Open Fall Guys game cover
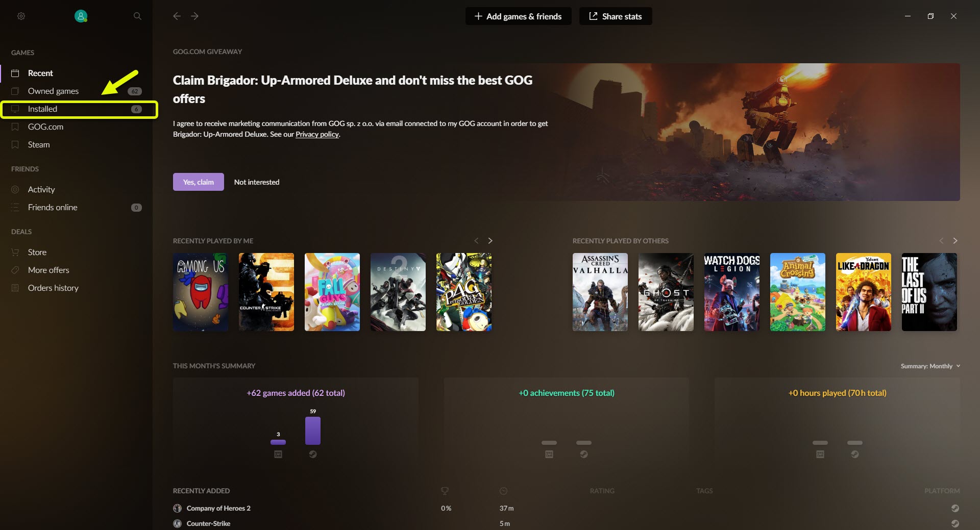Screen dimensions: 980x530 pos(332,292)
